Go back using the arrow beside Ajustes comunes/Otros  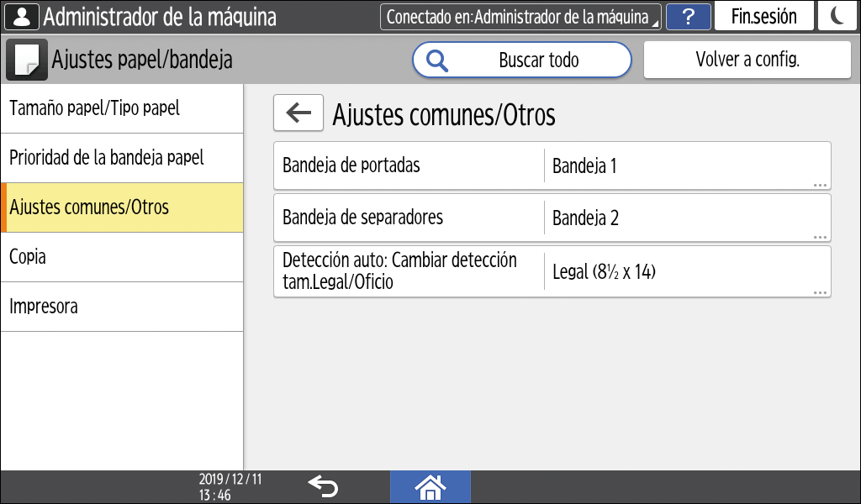[298, 113]
